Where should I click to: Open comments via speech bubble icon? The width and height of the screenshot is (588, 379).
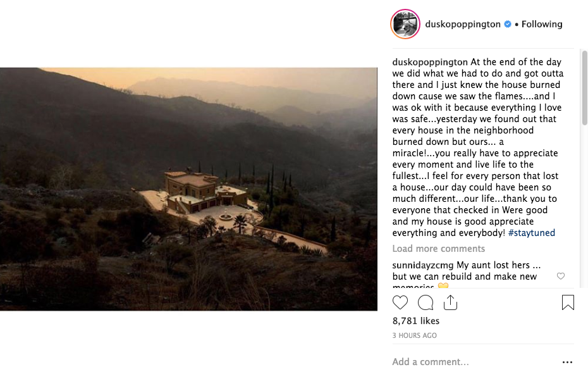[426, 302]
